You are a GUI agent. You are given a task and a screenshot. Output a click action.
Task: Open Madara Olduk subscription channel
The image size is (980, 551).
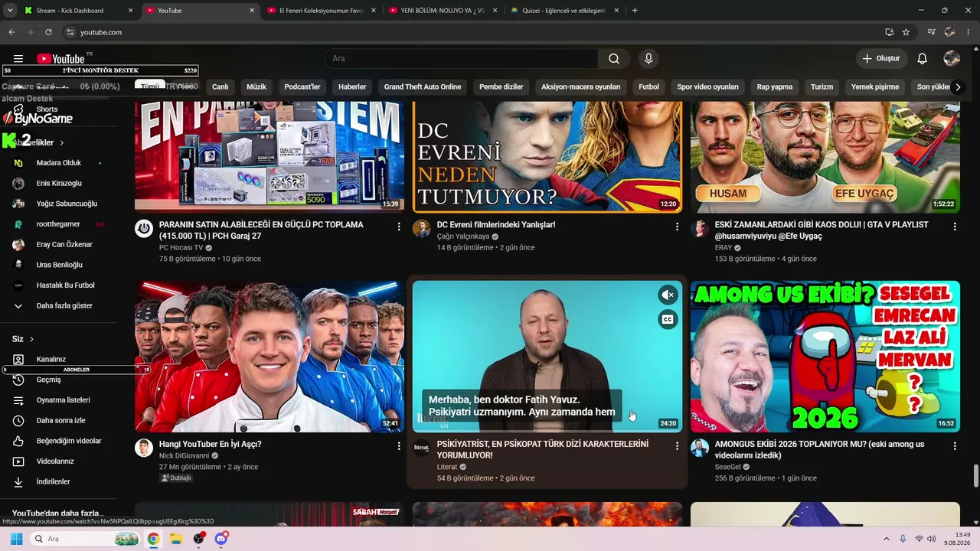coord(59,163)
